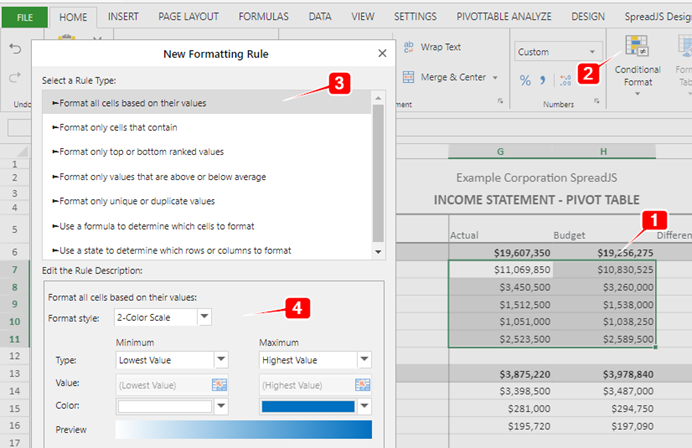Click cell with $3,875,220

coord(500,374)
